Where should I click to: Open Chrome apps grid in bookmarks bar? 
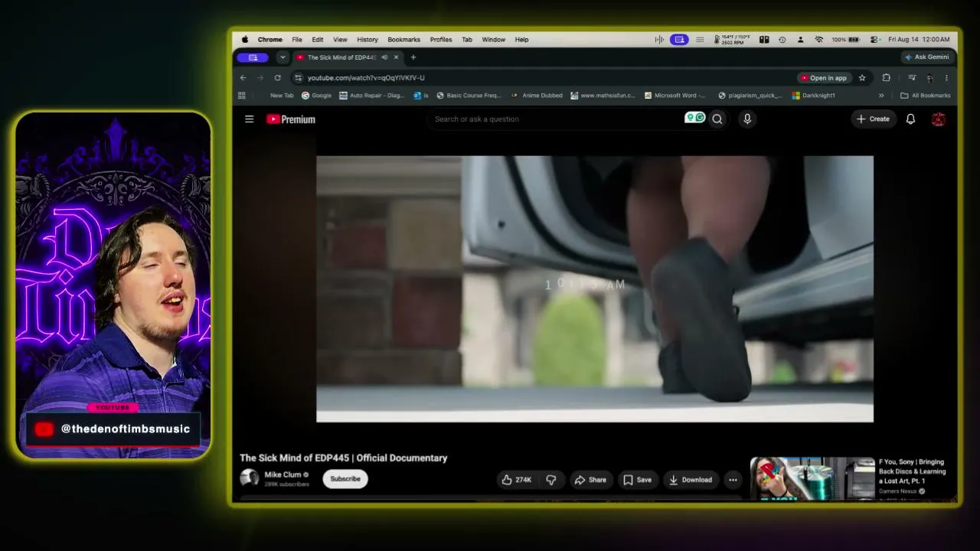pyautogui.click(x=242, y=96)
